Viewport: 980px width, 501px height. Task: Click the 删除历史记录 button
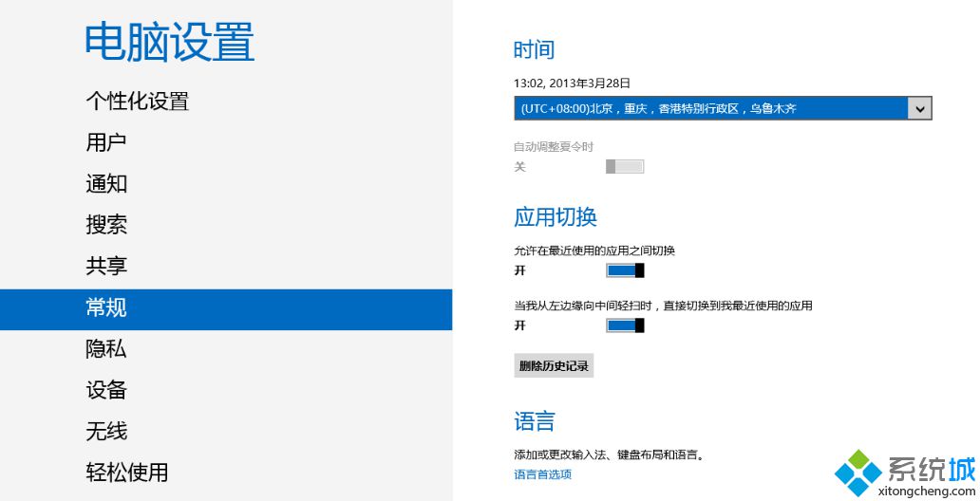point(554,366)
